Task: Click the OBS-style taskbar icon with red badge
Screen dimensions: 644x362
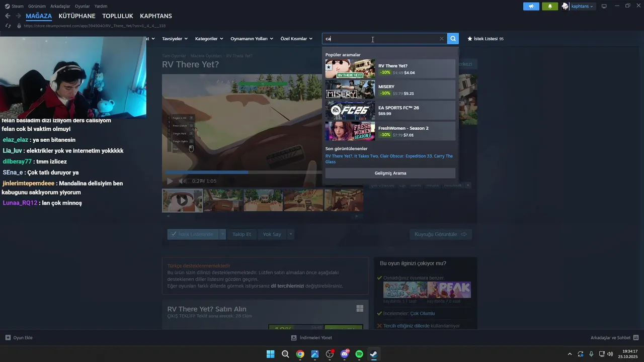Action: tap(330, 354)
